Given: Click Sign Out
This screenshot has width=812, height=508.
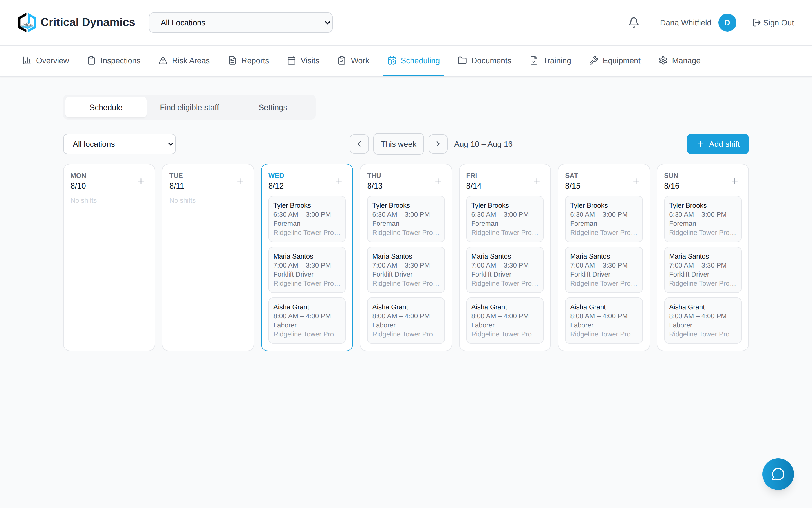Looking at the screenshot, I should coord(773,23).
